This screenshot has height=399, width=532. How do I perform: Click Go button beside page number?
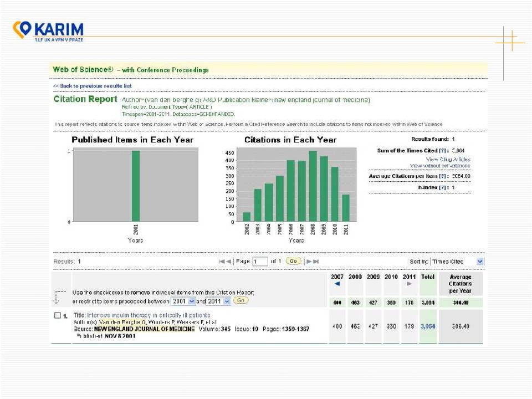click(x=293, y=261)
